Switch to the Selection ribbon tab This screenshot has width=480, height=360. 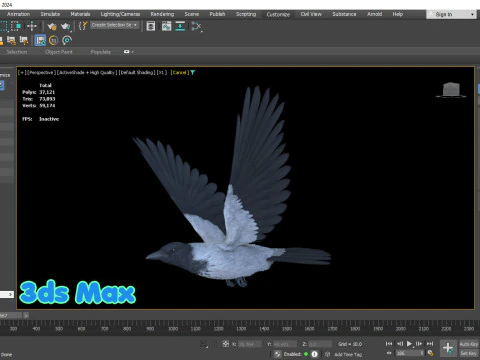click(x=17, y=52)
